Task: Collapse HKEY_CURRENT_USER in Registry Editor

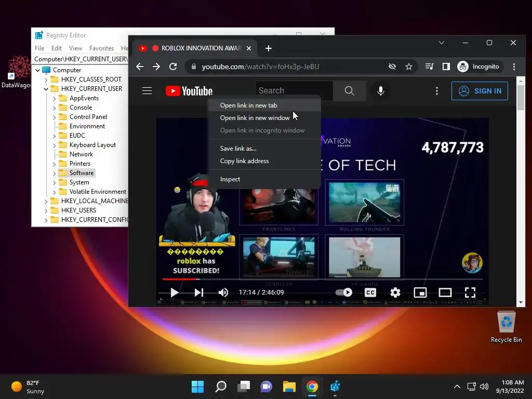Action: tap(46, 89)
